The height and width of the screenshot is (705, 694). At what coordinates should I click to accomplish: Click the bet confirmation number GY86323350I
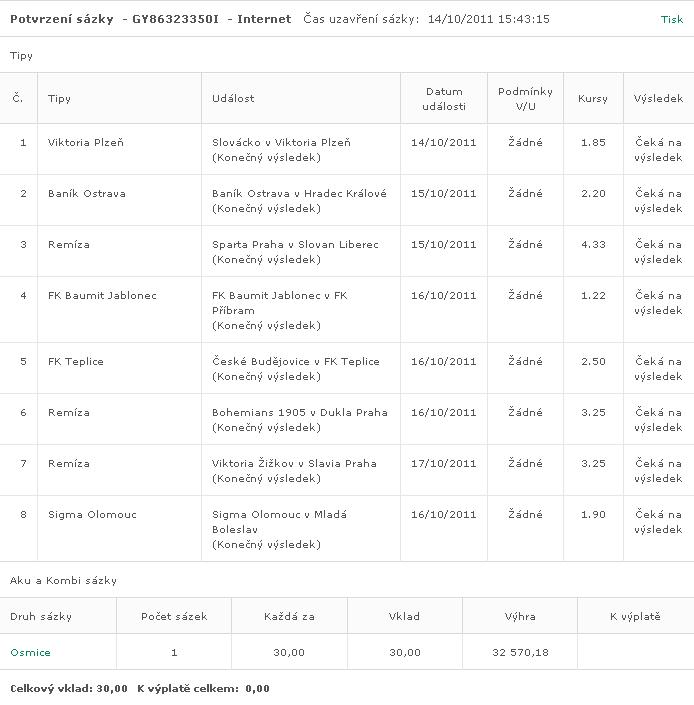pyautogui.click(x=175, y=19)
